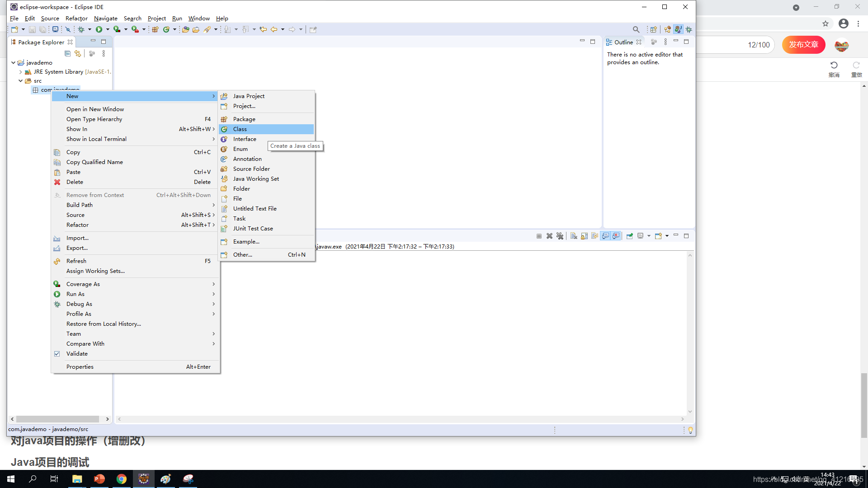Viewport: 868px width, 488px height.
Task: Click the Open Type toolbar icon
Action: (x=185, y=29)
